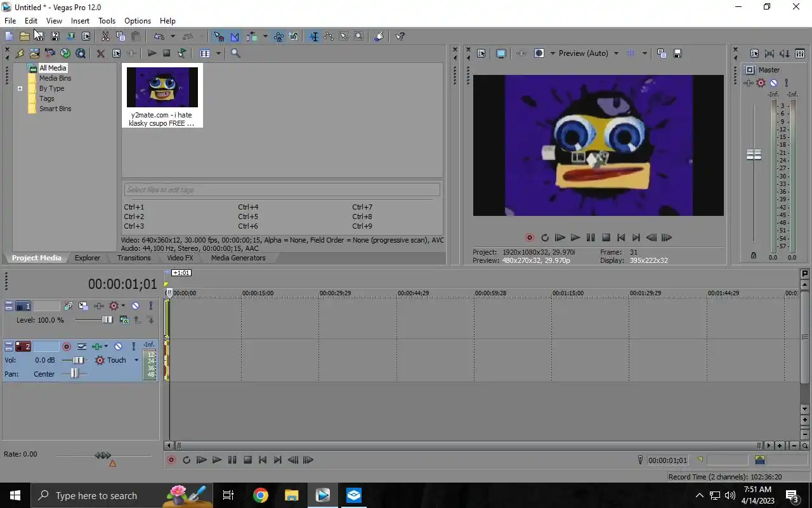812x508 pixels.
Task: Switch to the Transitions tab
Action: coord(134,258)
